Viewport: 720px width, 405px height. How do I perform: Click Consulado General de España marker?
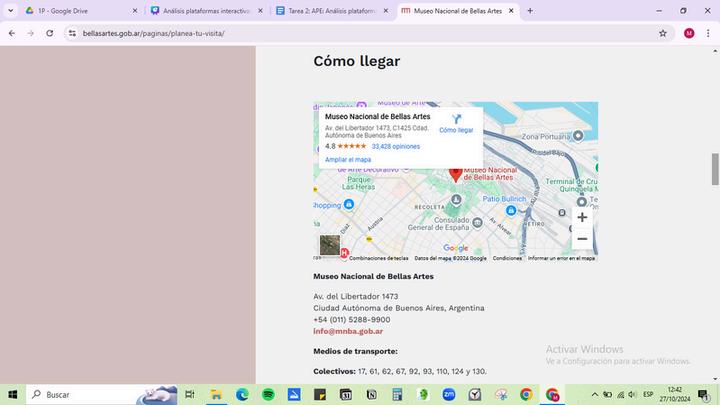(477, 223)
